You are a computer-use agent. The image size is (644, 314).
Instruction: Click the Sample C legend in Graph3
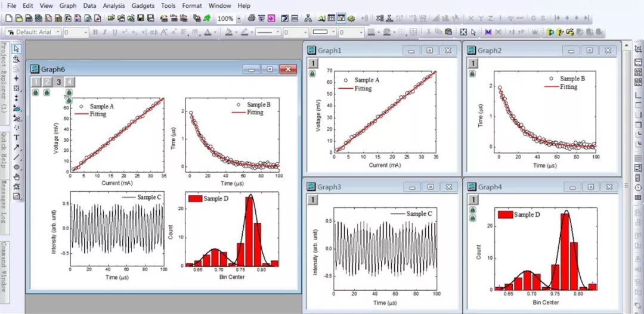tap(411, 214)
